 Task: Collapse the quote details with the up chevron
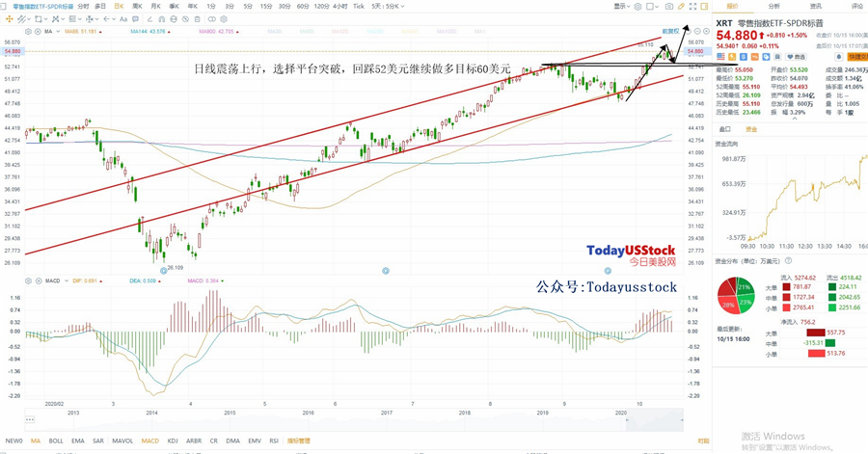(795, 118)
